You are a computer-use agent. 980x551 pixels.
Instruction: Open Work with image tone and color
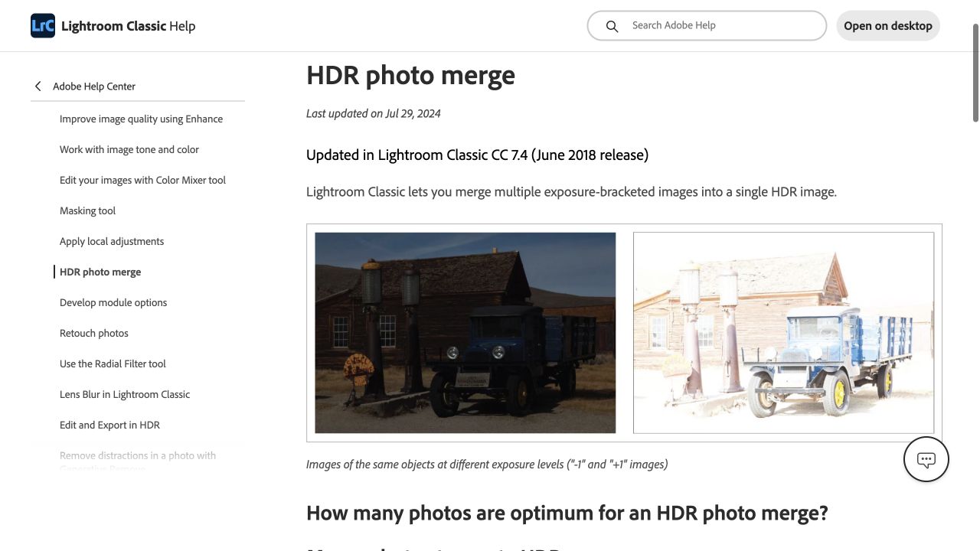[x=129, y=149]
